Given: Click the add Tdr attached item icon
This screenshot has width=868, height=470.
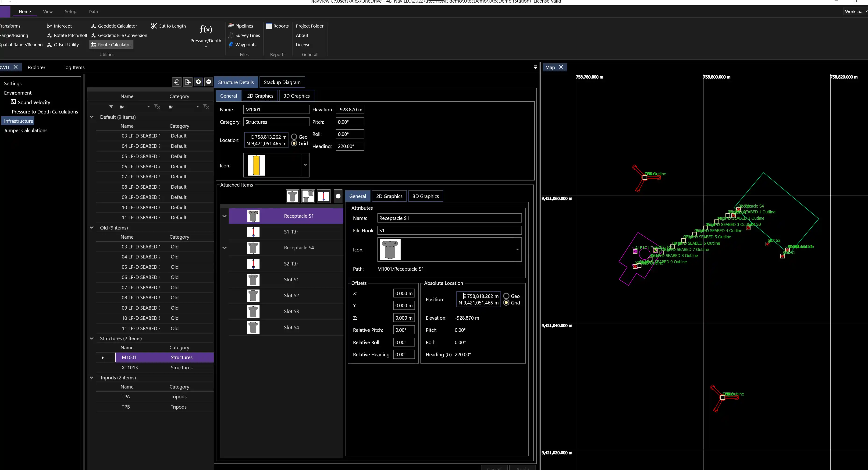Looking at the screenshot, I should (324, 196).
